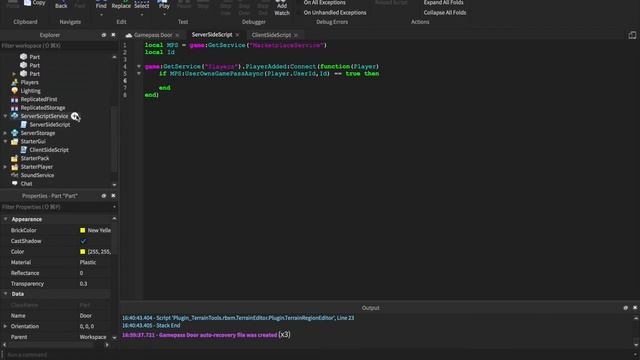Viewport: 640px width, 360px height.
Task: Collapse the StarterGui tree node
Action: tap(5, 142)
